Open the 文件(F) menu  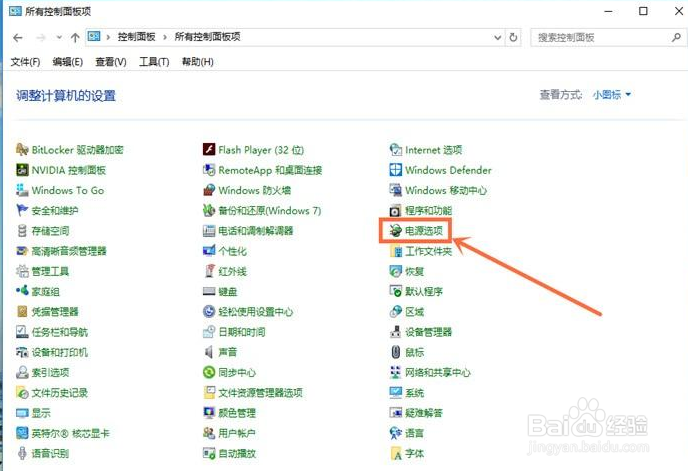[x=25, y=62]
